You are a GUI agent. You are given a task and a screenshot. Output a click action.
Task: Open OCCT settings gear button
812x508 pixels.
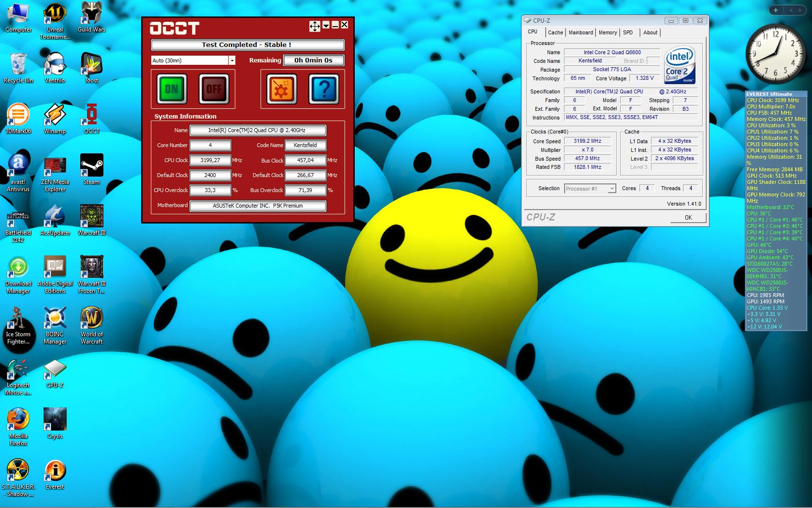click(x=281, y=89)
